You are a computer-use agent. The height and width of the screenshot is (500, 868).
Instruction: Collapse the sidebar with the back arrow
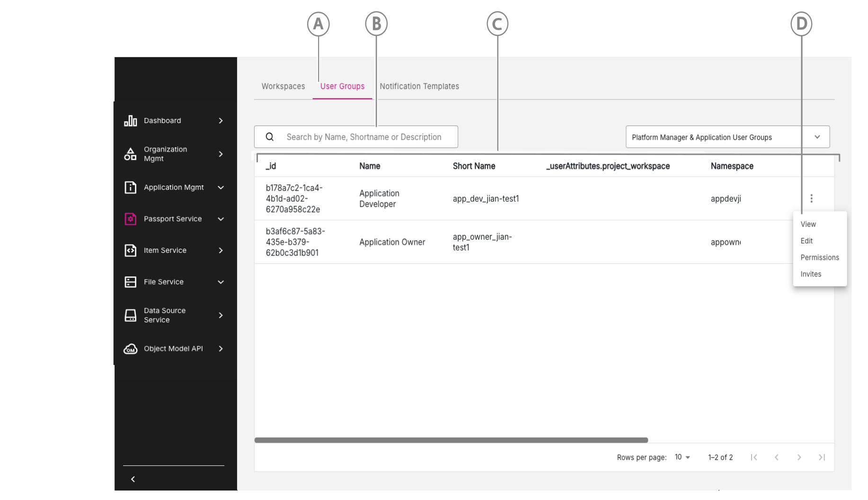133,479
